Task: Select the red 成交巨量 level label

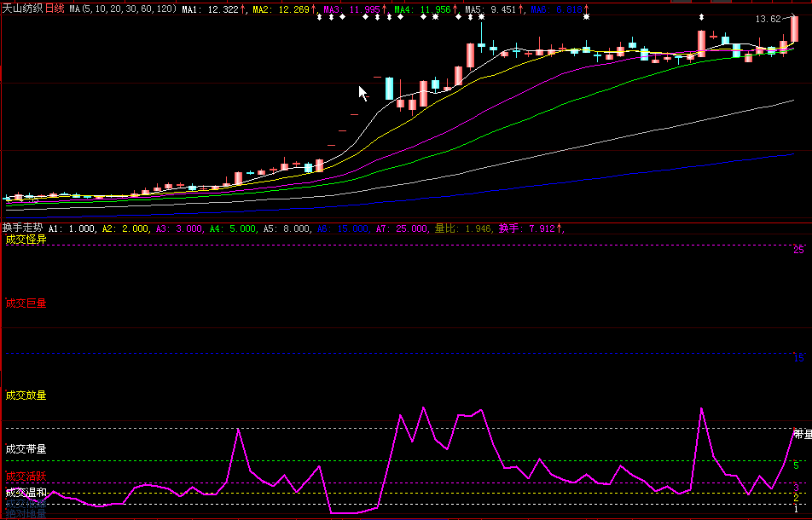Action: tap(26, 303)
